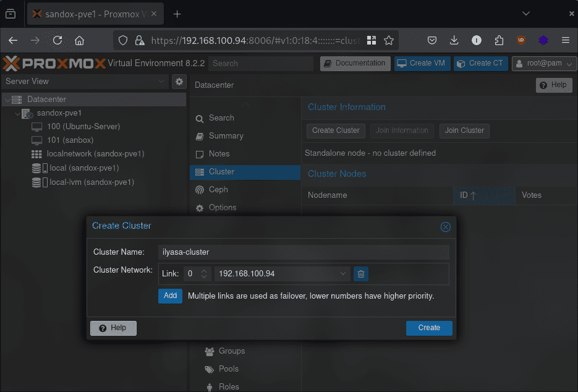Collapse the sandox-pve1 node tree
578x392 pixels.
pos(17,113)
